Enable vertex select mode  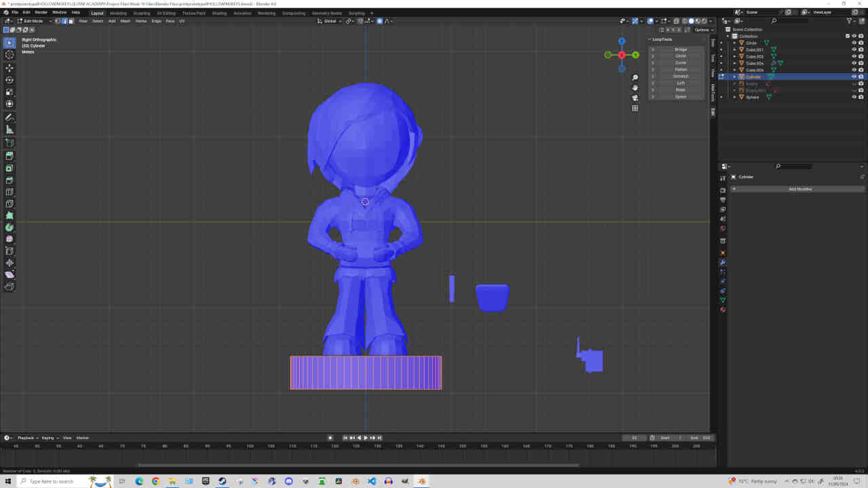tap(59, 21)
